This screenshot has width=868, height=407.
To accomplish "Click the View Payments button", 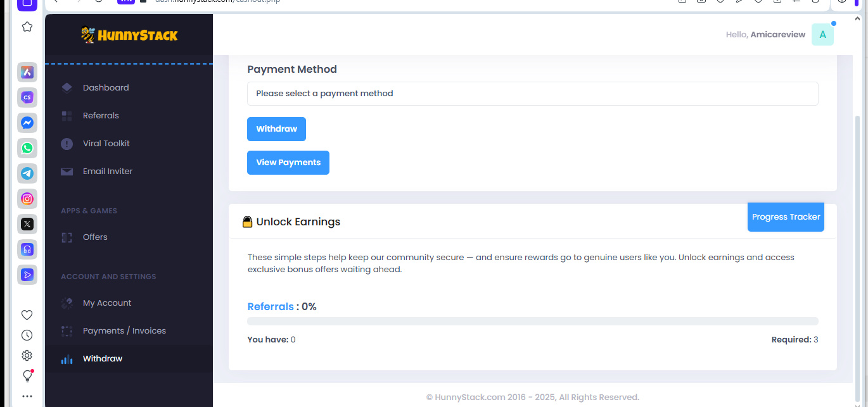I will coord(288,163).
